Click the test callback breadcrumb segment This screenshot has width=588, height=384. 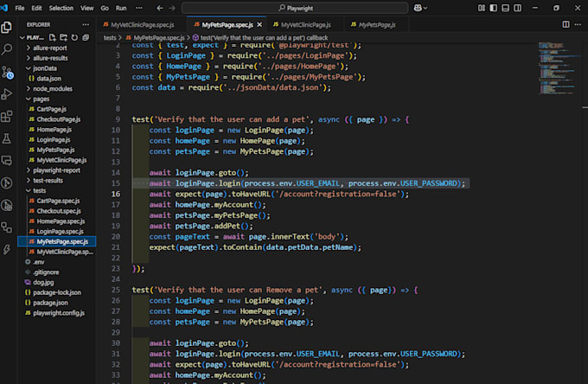click(260, 38)
